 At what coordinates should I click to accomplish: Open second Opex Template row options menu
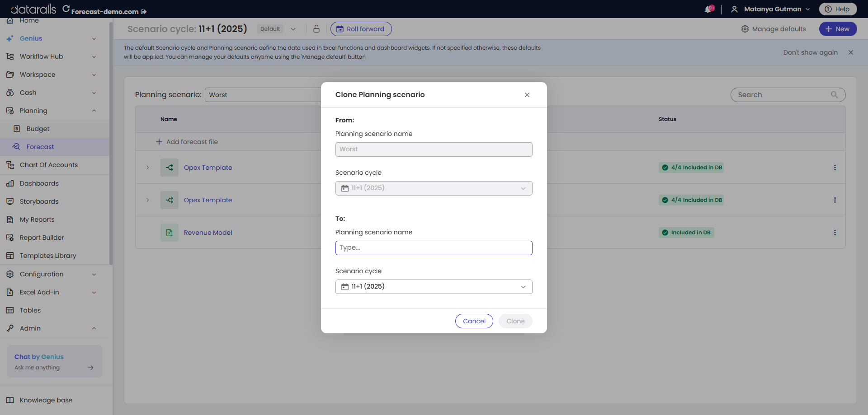(x=835, y=200)
